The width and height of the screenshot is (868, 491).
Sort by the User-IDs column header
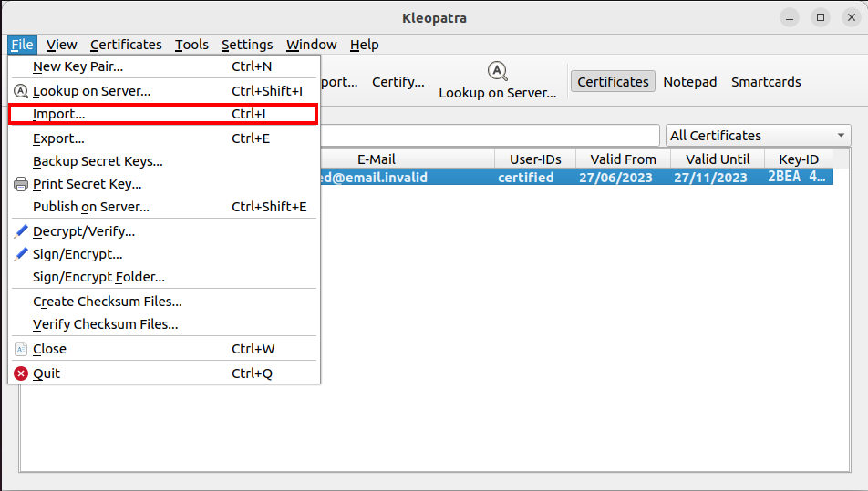[535, 159]
